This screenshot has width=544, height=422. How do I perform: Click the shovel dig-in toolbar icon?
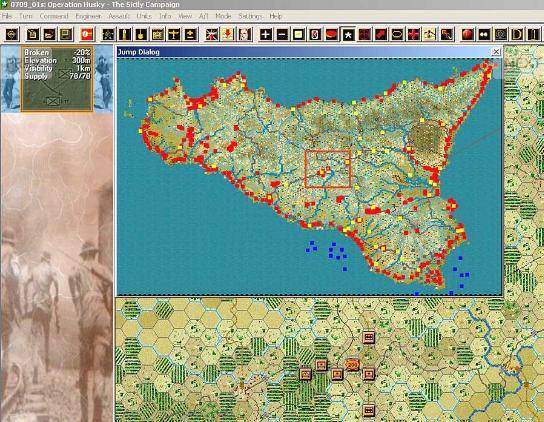click(141, 34)
